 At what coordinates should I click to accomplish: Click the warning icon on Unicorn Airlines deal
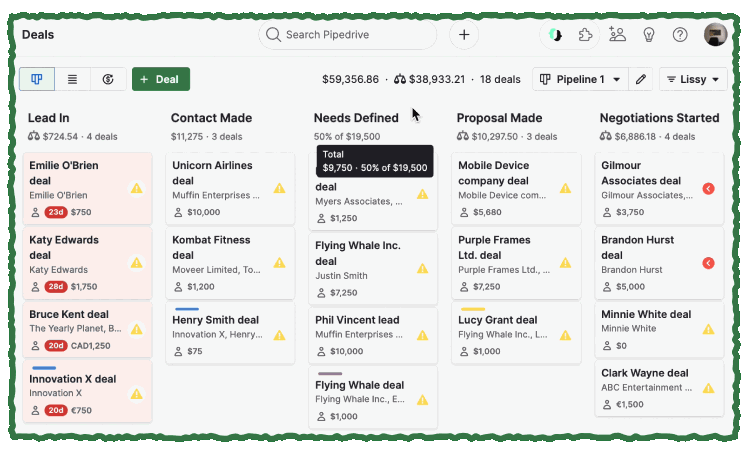tap(280, 189)
